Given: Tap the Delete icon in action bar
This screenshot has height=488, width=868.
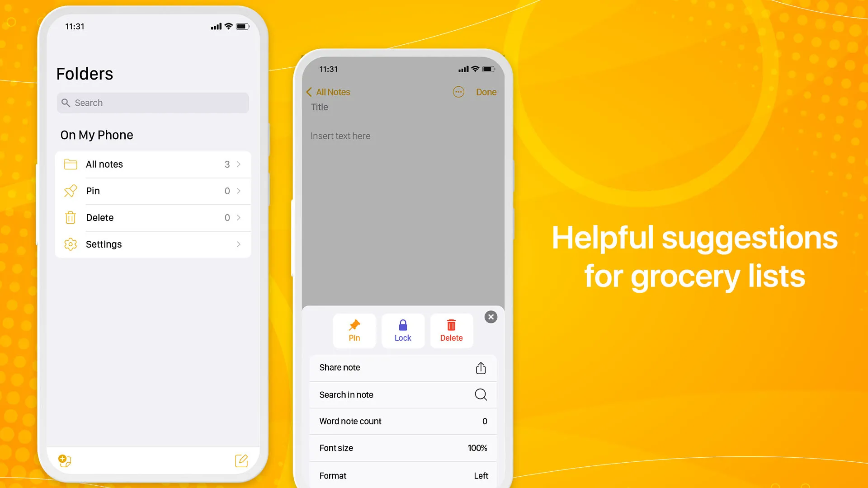Looking at the screenshot, I should click(451, 329).
